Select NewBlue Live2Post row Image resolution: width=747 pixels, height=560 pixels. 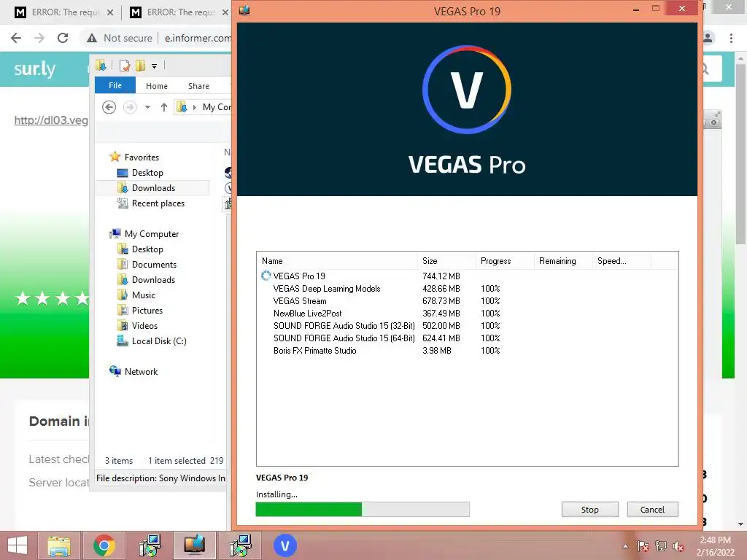[x=467, y=314]
